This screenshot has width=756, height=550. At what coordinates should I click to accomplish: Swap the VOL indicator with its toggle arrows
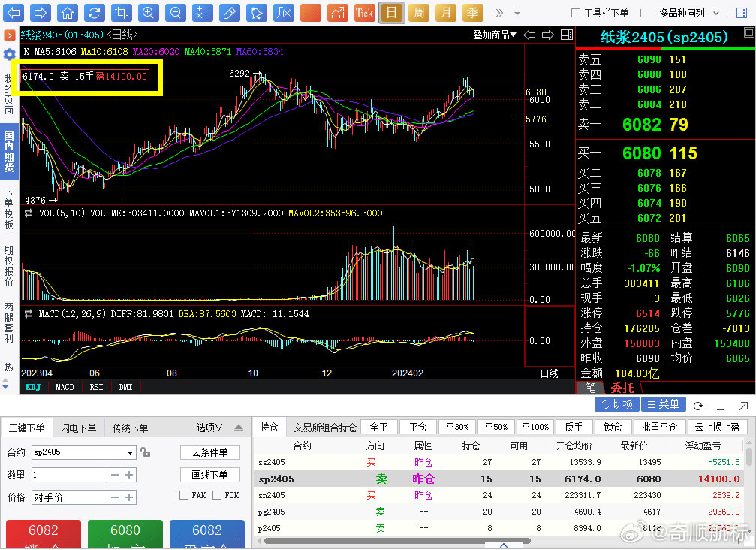click(29, 213)
